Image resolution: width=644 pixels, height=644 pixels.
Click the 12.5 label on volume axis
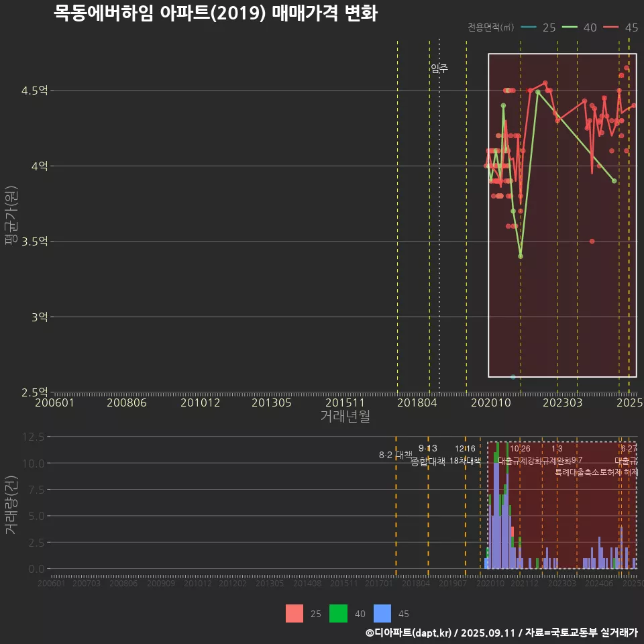click(34, 437)
